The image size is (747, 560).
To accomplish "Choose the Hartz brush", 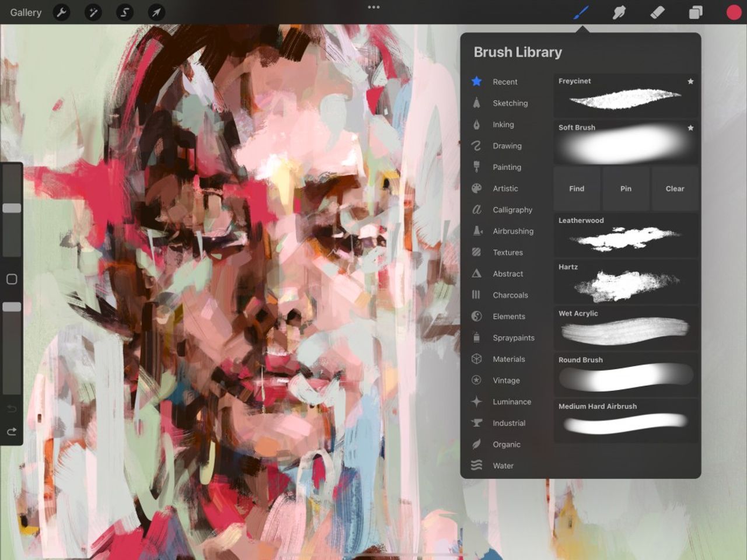I will tap(626, 282).
